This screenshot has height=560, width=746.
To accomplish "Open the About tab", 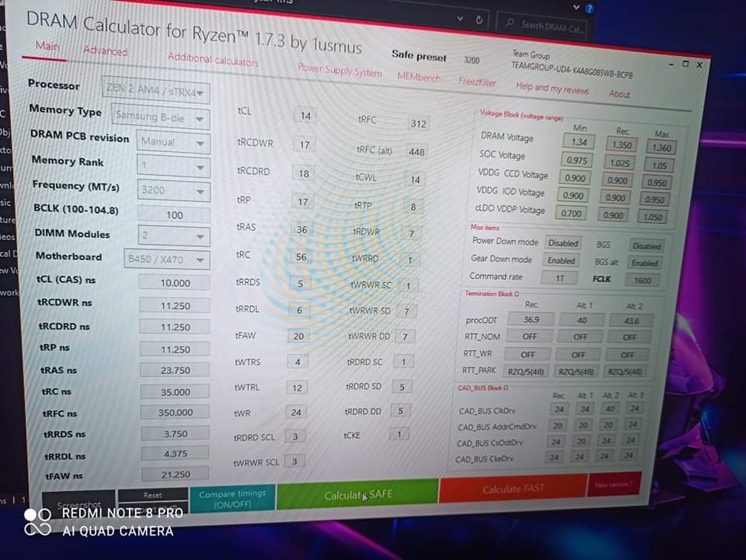I will click(619, 94).
